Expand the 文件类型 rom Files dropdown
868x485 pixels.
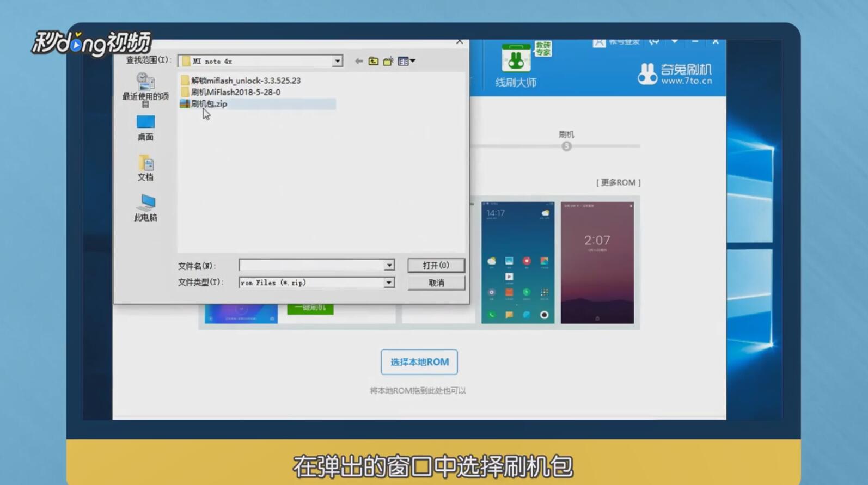(389, 283)
